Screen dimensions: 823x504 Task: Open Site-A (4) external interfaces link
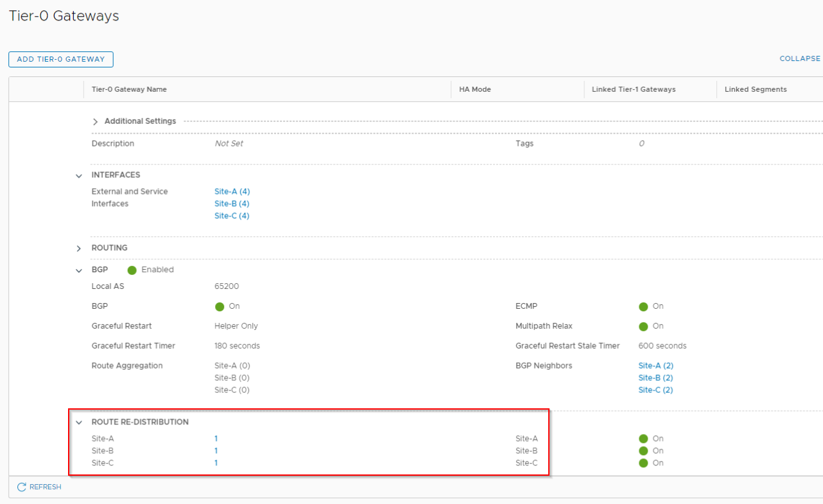232,191
